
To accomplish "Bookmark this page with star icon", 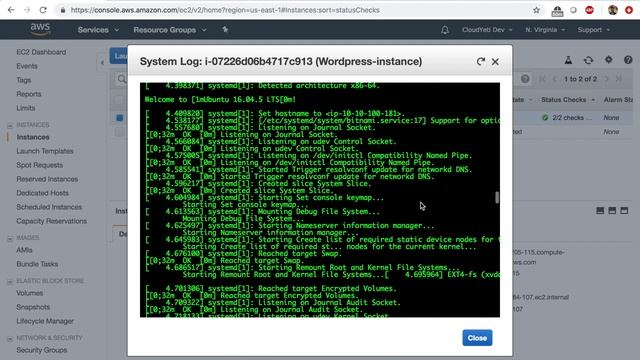I will point(536,10).
